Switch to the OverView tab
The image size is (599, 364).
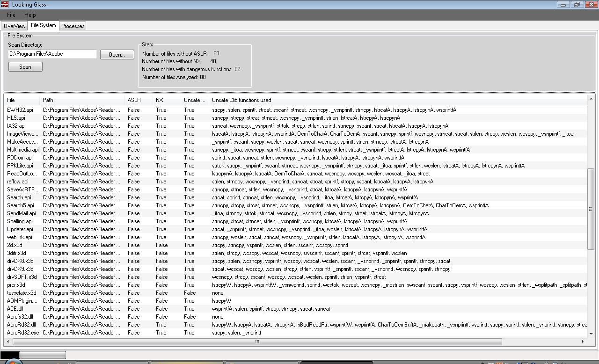15,26
